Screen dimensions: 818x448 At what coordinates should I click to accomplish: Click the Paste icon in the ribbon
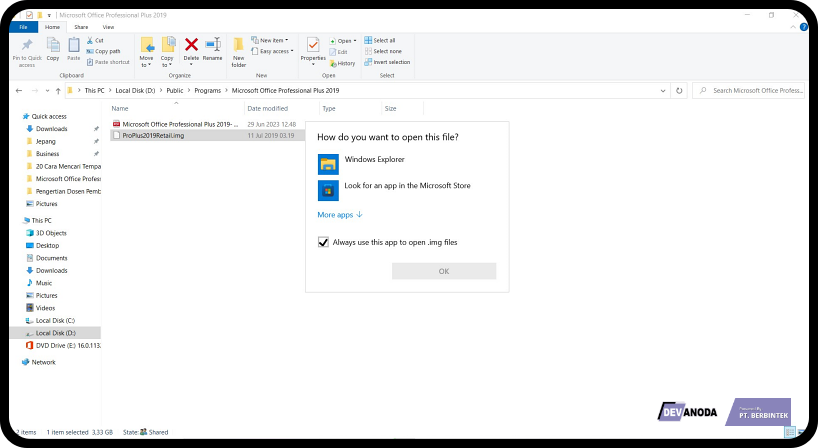[x=74, y=45]
